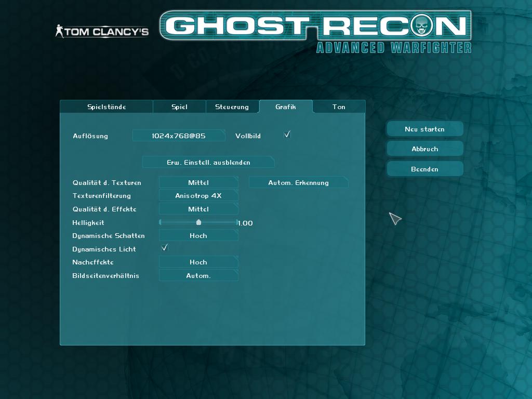This screenshot has width=532, height=399.
Task: Click the Dynamisches Licht label
Action: pos(104,249)
